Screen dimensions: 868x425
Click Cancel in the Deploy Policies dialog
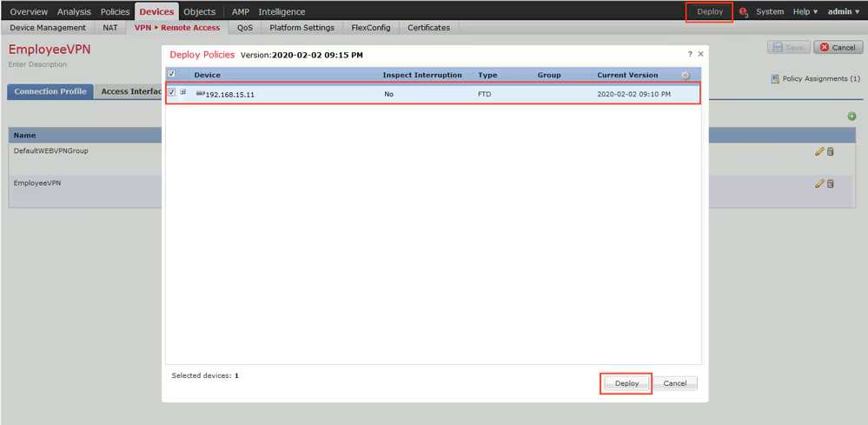[674, 383]
